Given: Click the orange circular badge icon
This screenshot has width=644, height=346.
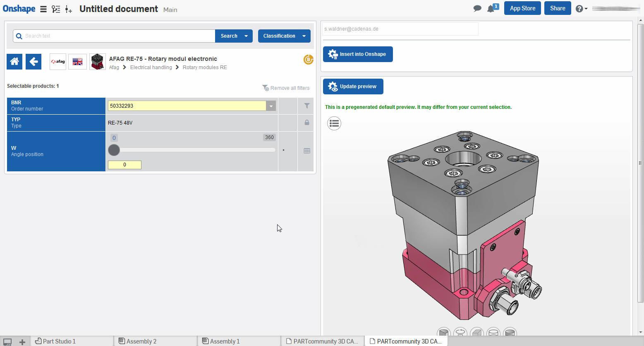Looking at the screenshot, I should pos(308,60).
